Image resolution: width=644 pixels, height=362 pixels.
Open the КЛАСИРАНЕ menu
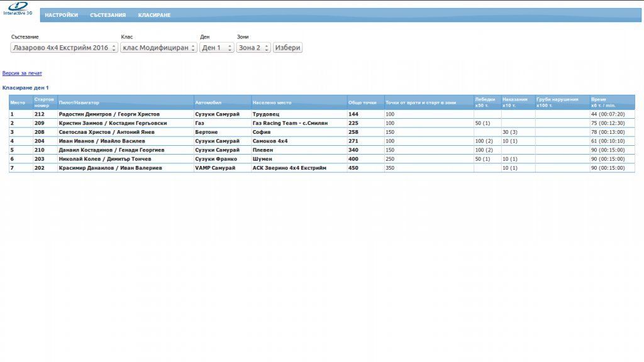tap(154, 15)
